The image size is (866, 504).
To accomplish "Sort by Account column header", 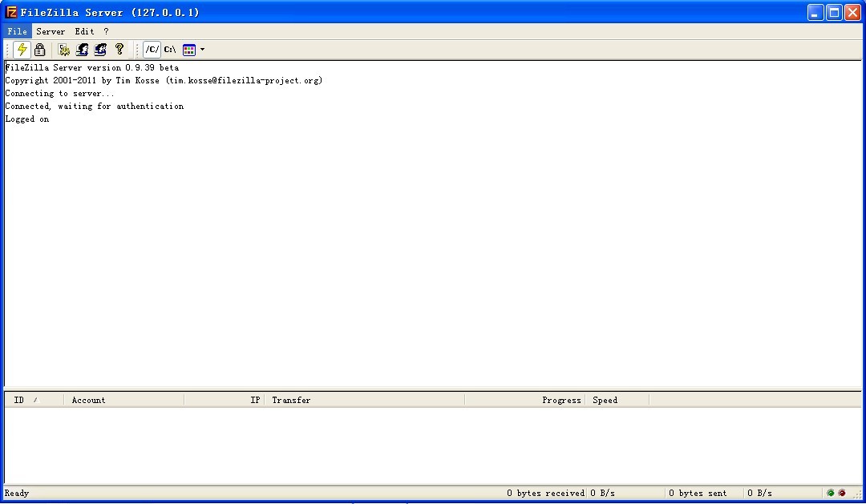I will click(88, 400).
